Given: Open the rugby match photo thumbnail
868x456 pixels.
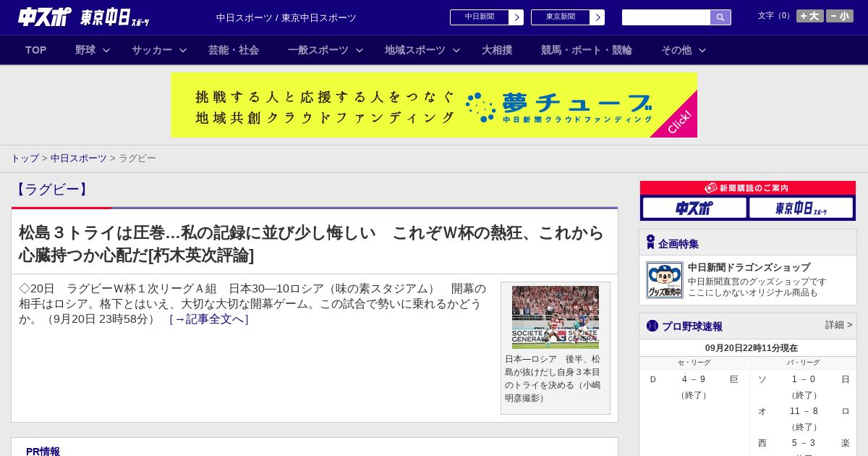Looking at the screenshot, I should 556,317.
